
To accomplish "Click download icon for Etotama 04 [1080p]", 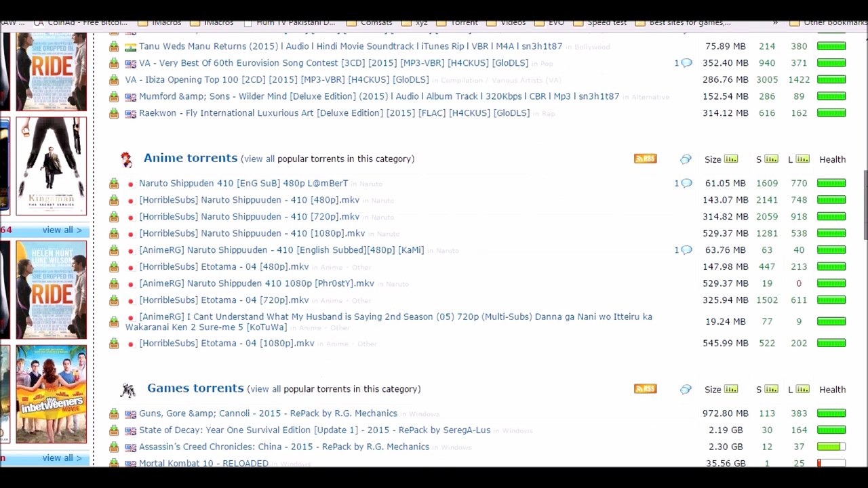I will pyautogui.click(x=114, y=344).
